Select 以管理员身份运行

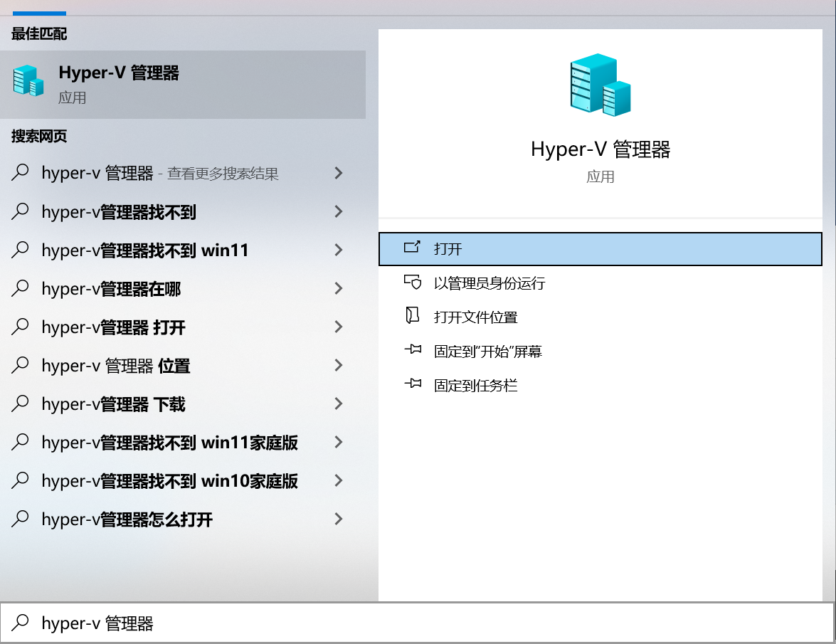coord(600,283)
